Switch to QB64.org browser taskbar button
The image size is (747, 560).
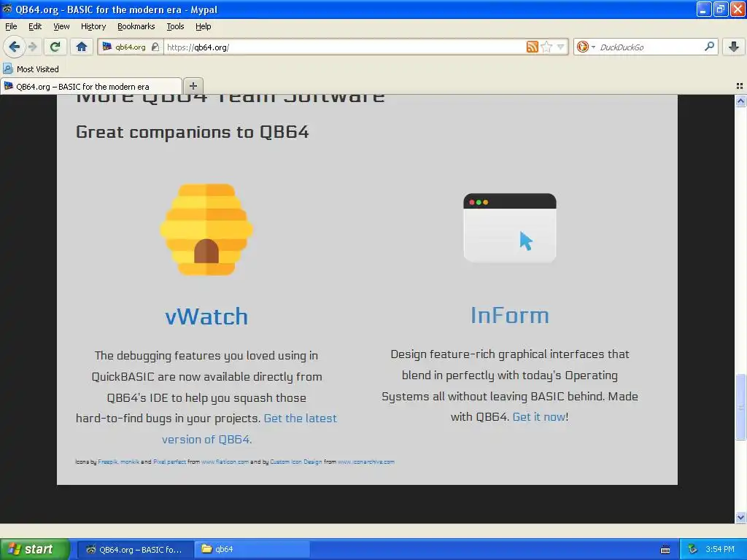pos(135,550)
